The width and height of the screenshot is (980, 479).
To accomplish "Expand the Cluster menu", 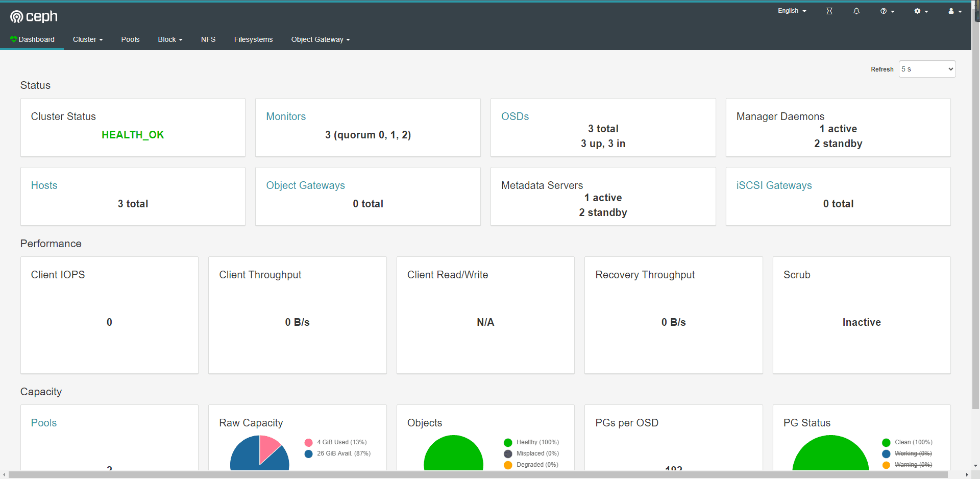I will [x=88, y=39].
